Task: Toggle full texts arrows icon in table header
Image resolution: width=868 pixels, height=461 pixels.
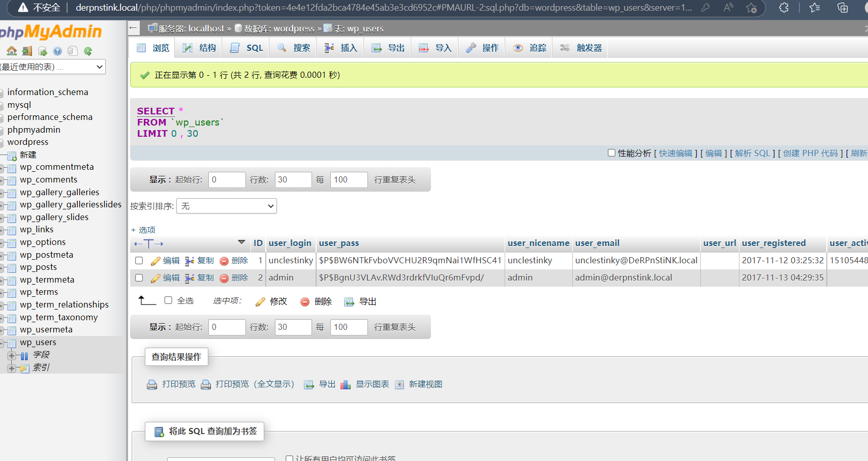Action: 149,244
